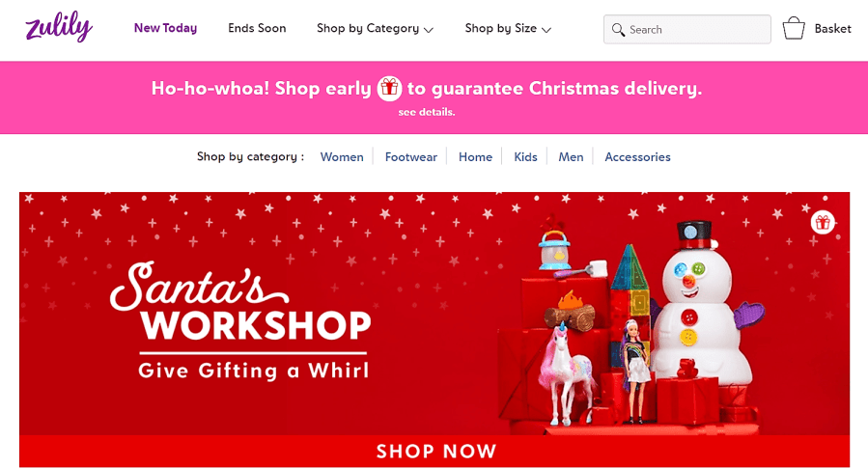Image resolution: width=868 pixels, height=468 pixels.
Task: Click the gift badge on Santa's Workshop banner
Action: [x=823, y=222]
